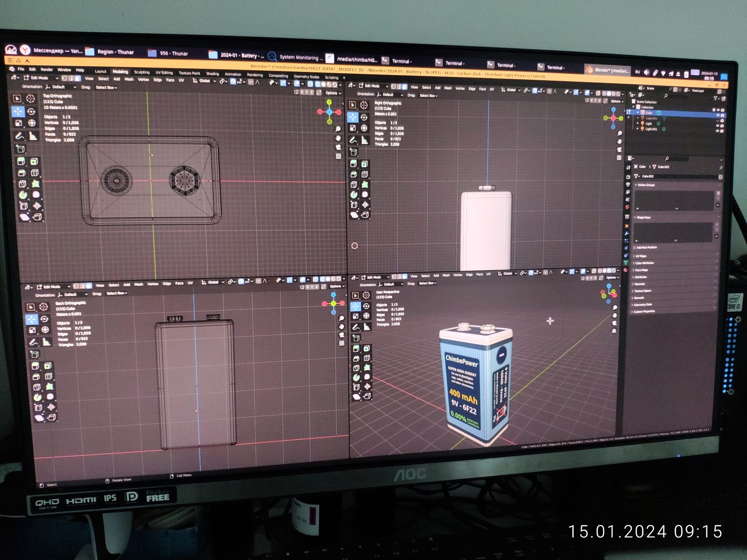This screenshot has height=560, width=747.
Task: Add a new vertex group with plus button
Action: coord(718,193)
